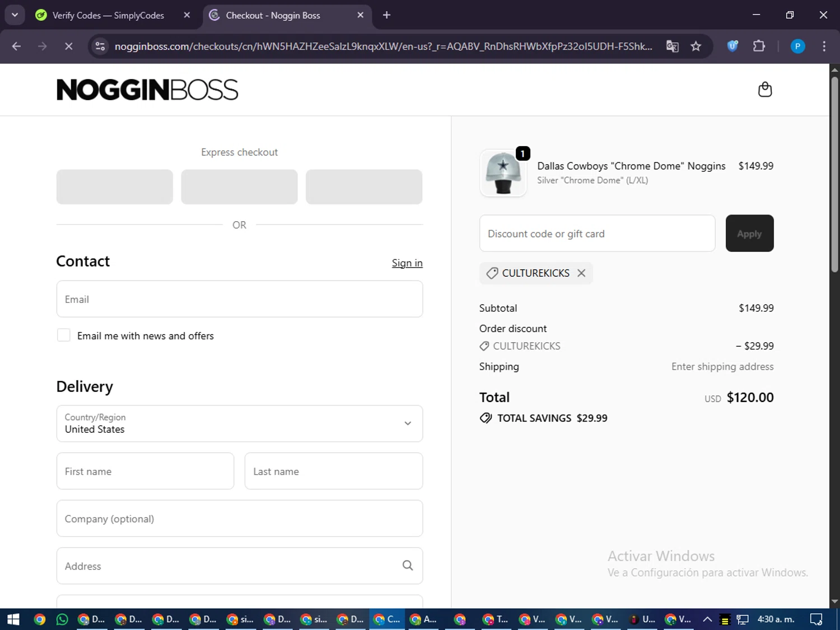840x630 pixels.
Task: Click the 4:30 a. m. taskbar clock
Action: pyautogui.click(x=776, y=619)
